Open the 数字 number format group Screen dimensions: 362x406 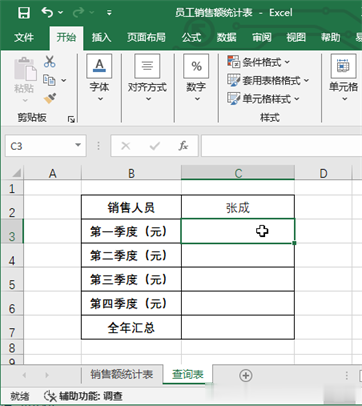[196, 78]
